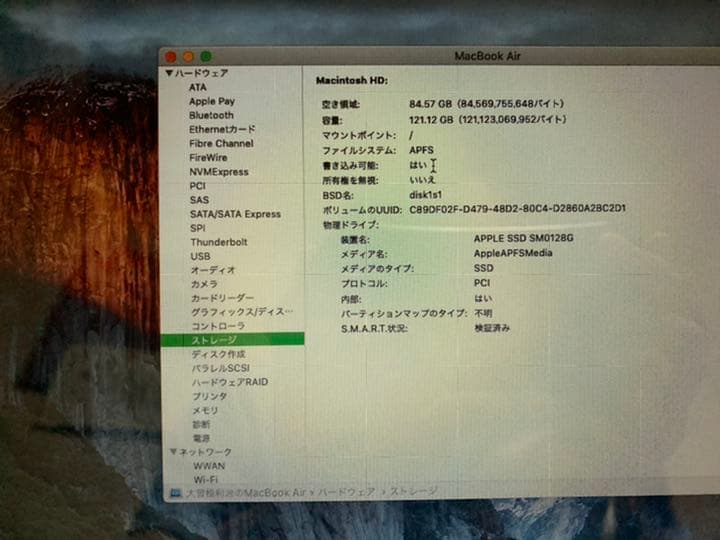Click the 物理ドライブ label
The height and width of the screenshot is (540, 720).
click(351, 225)
